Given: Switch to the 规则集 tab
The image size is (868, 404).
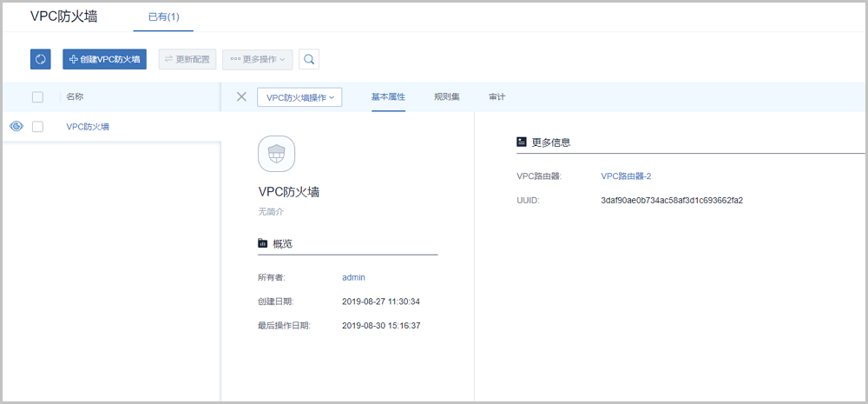Looking at the screenshot, I should point(447,96).
